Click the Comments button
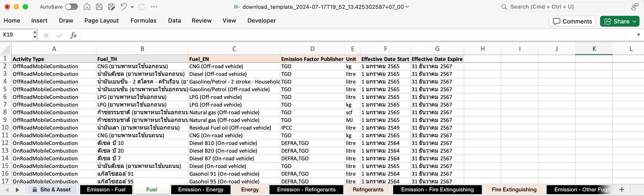The image size is (644, 196). pos(572,21)
